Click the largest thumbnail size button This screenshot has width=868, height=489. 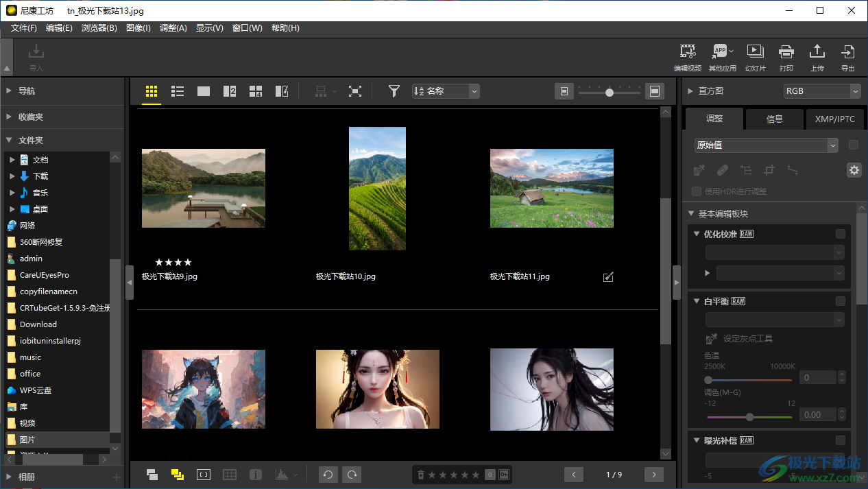655,91
